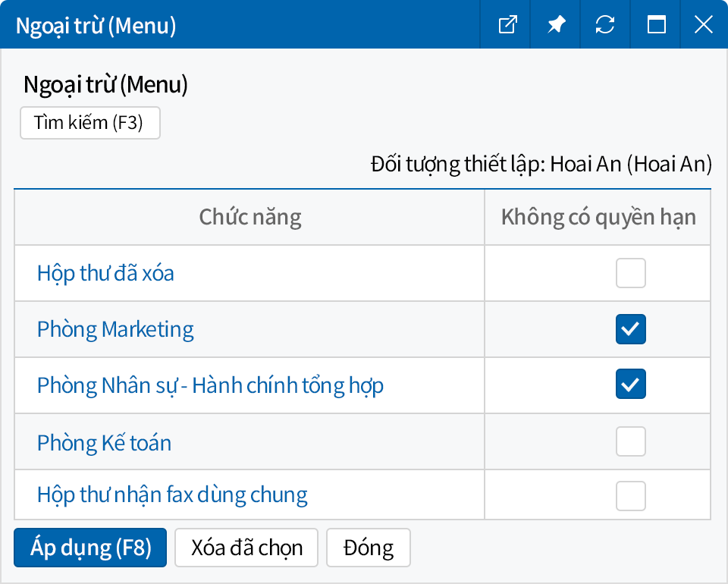Click Xóa đã chọn button
728x584 pixels.
(x=246, y=548)
